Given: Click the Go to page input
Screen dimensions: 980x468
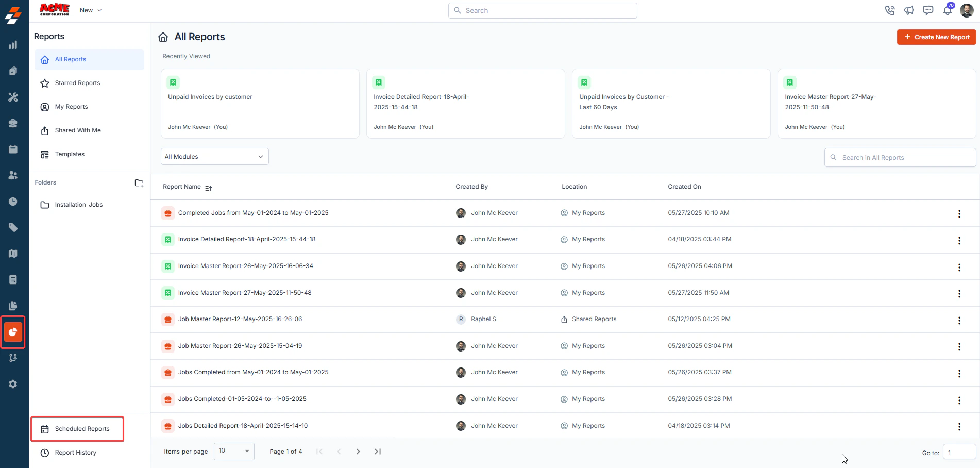Looking at the screenshot, I should (959, 452).
